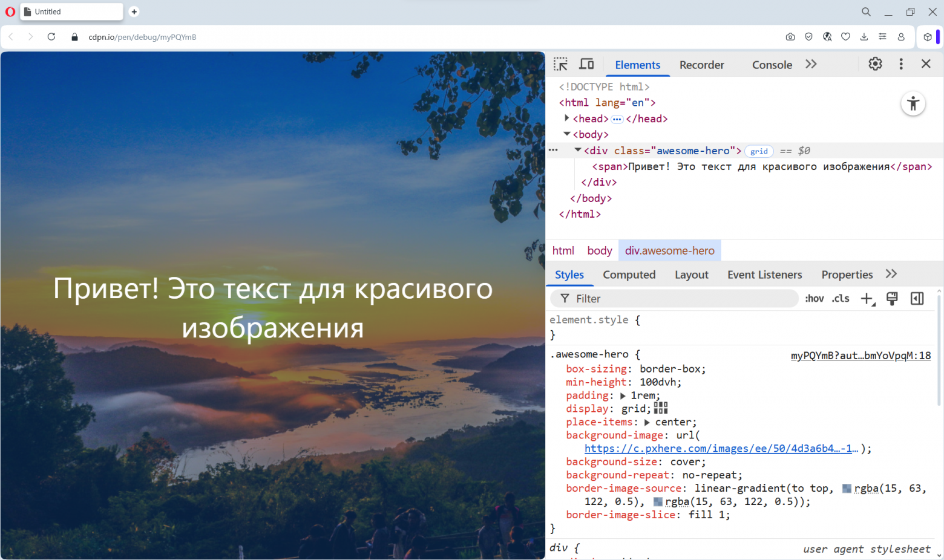This screenshot has height=560, width=944.
Task: Open the Opera extensions cube icon
Action: pyautogui.click(x=928, y=37)
